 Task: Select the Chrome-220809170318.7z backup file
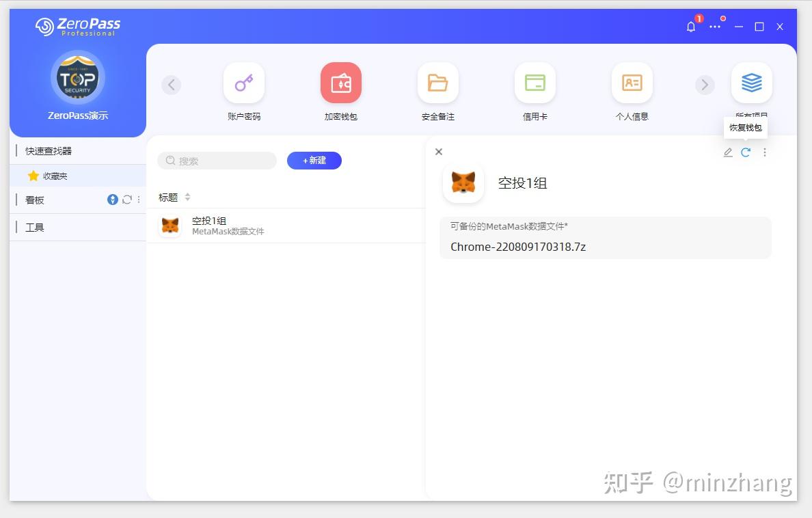pos(517,247)
